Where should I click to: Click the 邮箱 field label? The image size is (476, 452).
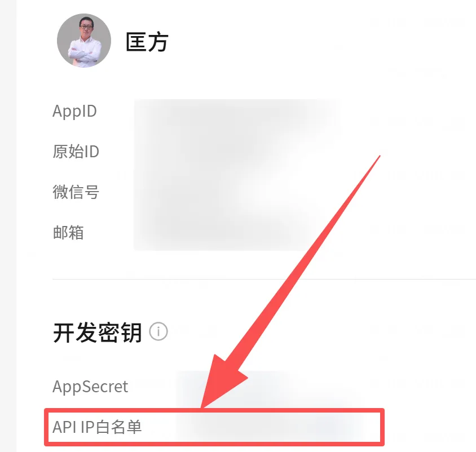click(x=68, y=232)
